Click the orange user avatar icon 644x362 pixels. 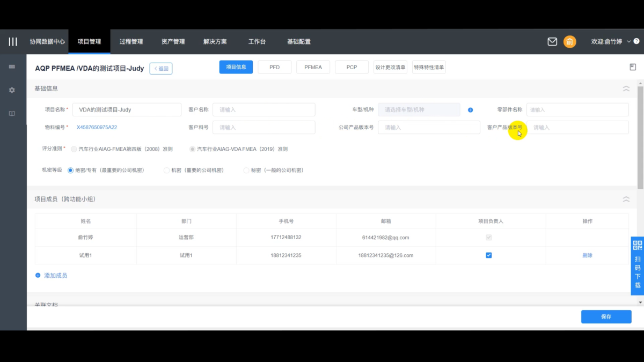tap(569, 42)
